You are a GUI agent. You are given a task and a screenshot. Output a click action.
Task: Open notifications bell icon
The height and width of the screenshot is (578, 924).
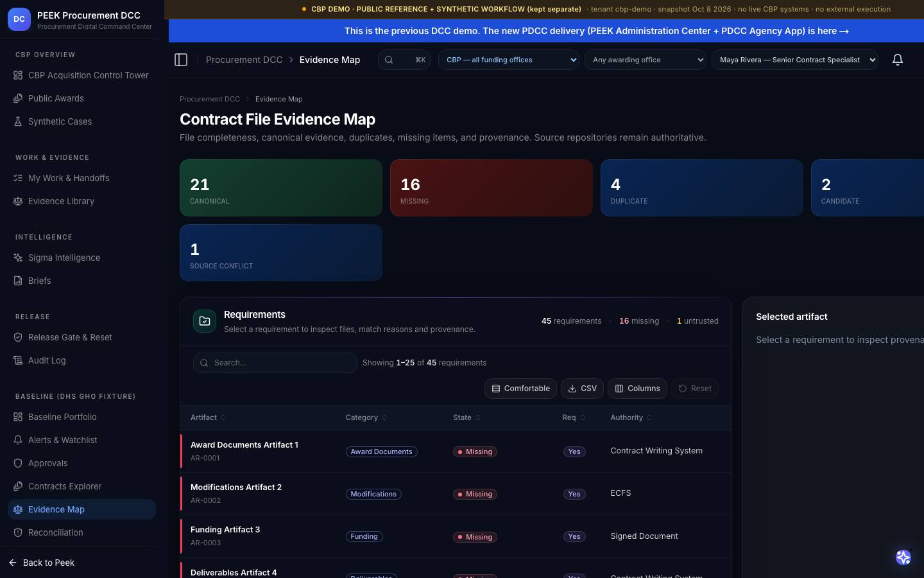(x=898, y=60)
